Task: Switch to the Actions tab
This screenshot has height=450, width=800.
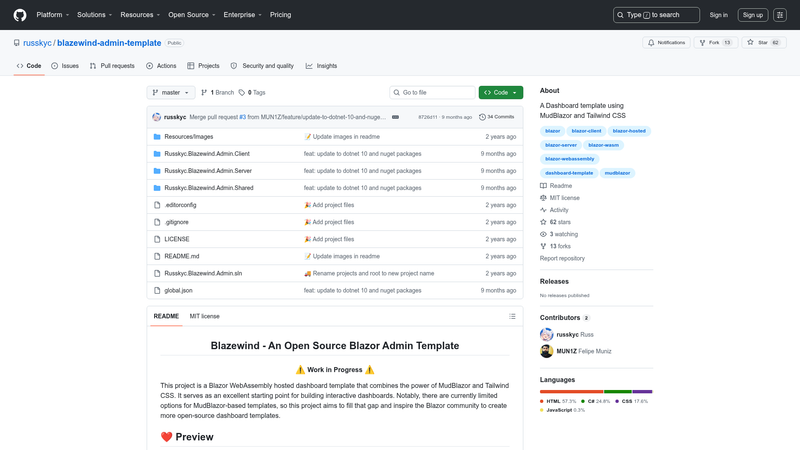Action: tap(161, 66)
